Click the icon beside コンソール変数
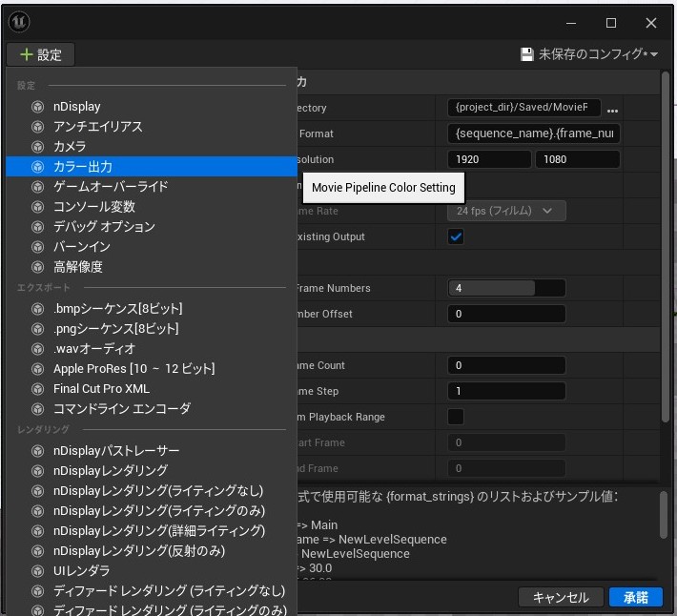This screenshot has height=616, width=677. 38,207
